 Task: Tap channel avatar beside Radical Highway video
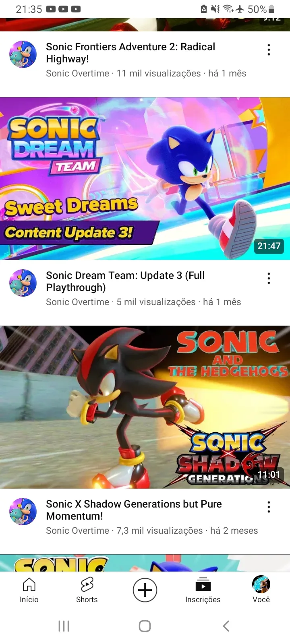point(23,54)
